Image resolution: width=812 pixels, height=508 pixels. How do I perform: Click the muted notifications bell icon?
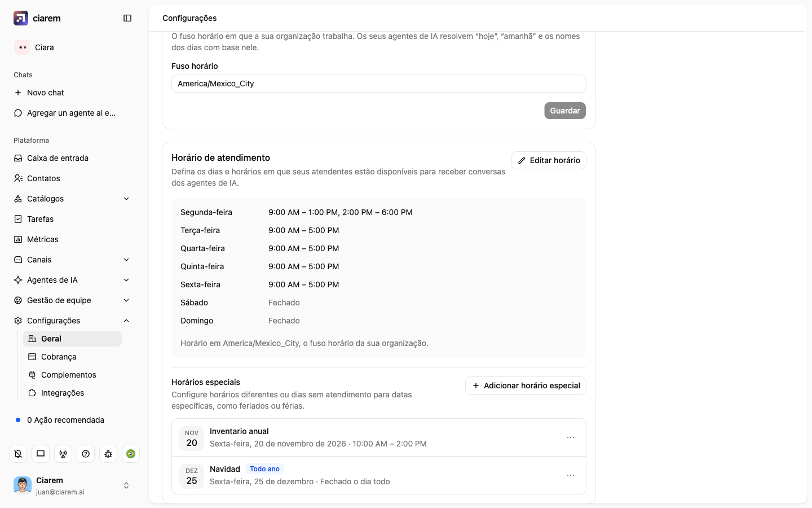coord(18,454)
